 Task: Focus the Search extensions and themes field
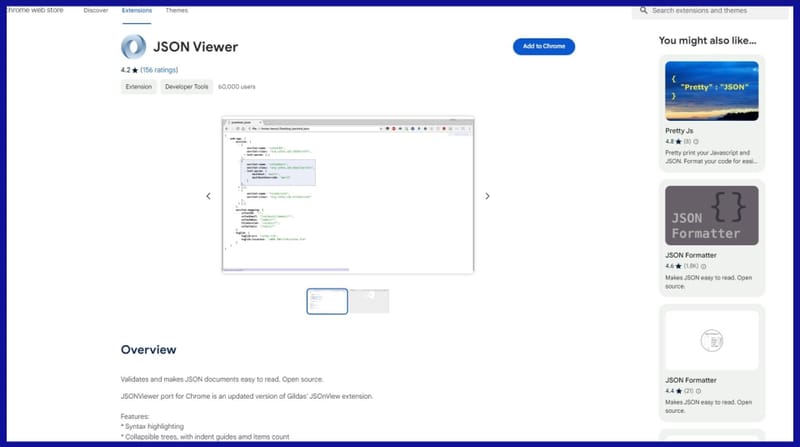(715, 10)
